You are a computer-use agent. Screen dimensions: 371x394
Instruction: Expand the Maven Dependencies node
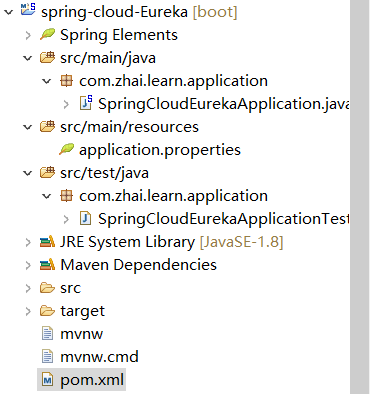(x=28, y=265)
